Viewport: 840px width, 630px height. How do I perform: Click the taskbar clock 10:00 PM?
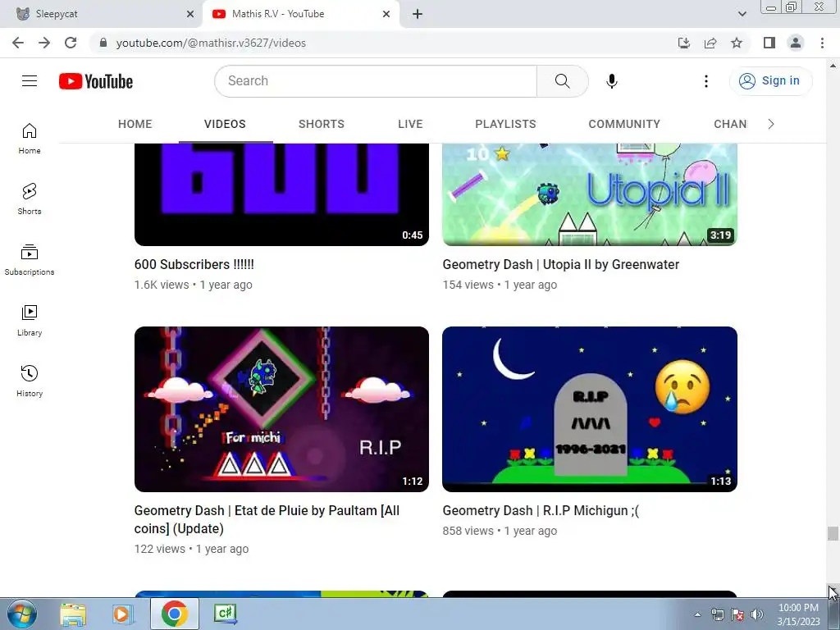coord(798,608)
